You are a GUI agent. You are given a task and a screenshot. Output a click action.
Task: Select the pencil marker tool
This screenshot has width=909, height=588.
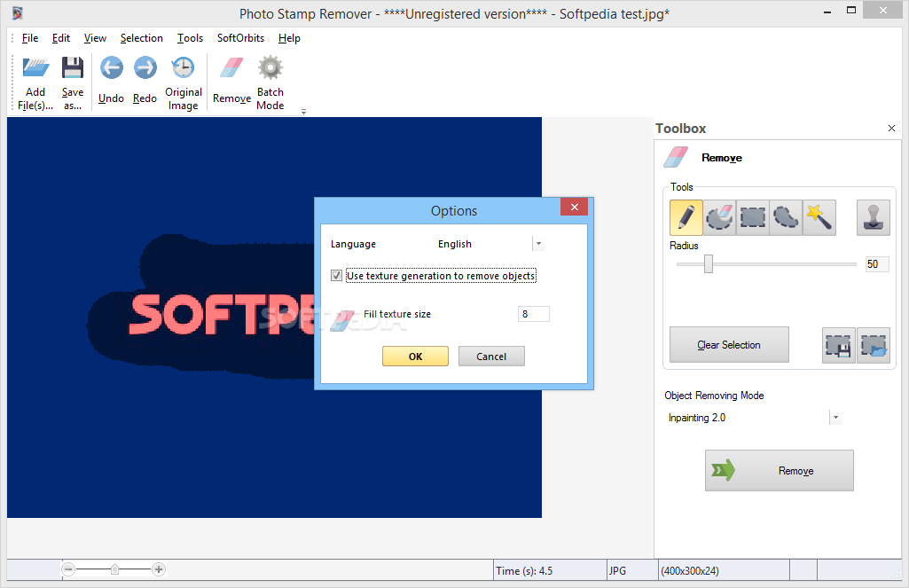[686, 217]
